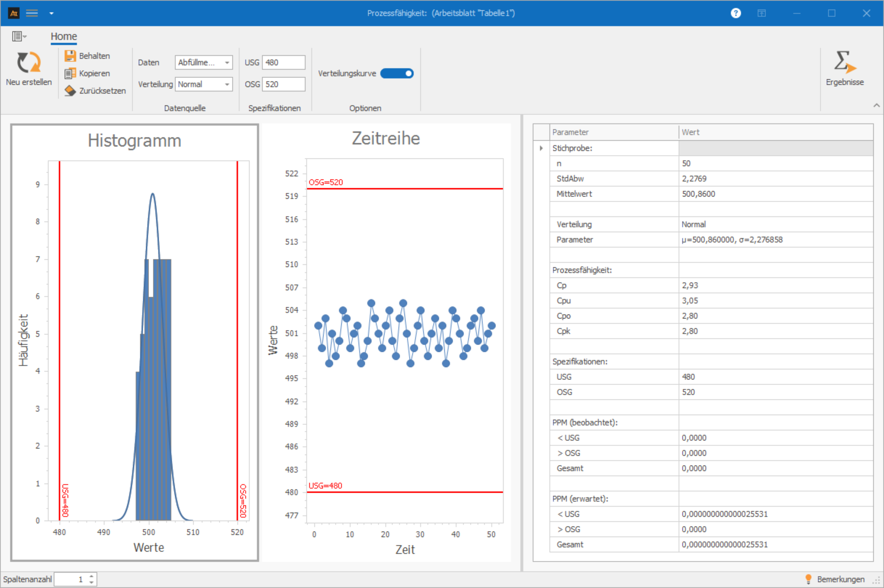Click the hamburger menu icon in title bar
Image resolution: width=884 pixels, height=588 pixels.
[x=32, y=13]
